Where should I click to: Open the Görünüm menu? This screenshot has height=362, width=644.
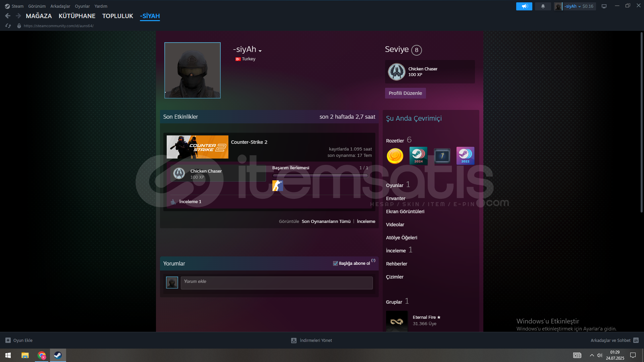[37, 6]
